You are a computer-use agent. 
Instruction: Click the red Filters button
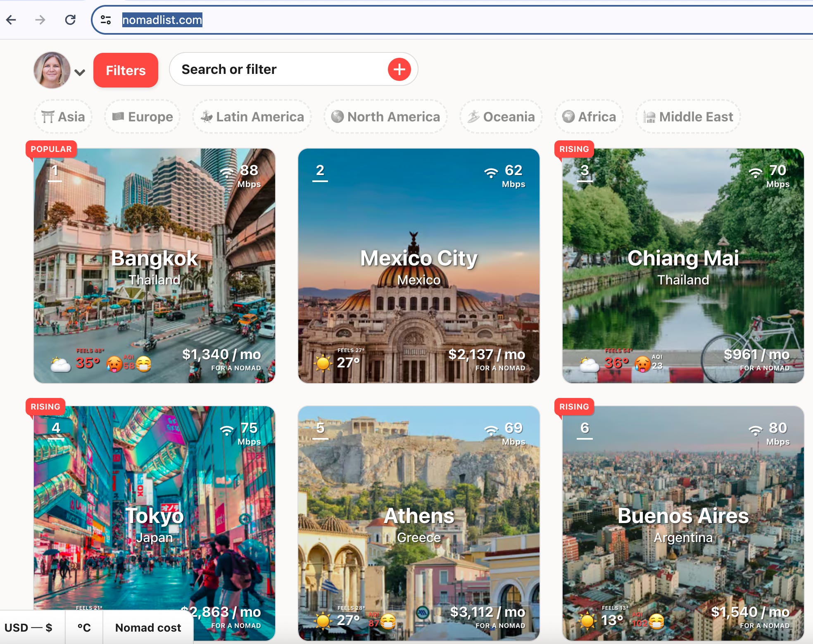(x=126, y=70)
